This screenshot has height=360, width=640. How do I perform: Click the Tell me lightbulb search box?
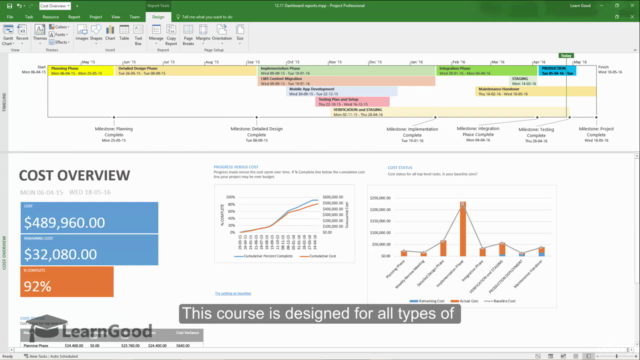click(204, 17)
